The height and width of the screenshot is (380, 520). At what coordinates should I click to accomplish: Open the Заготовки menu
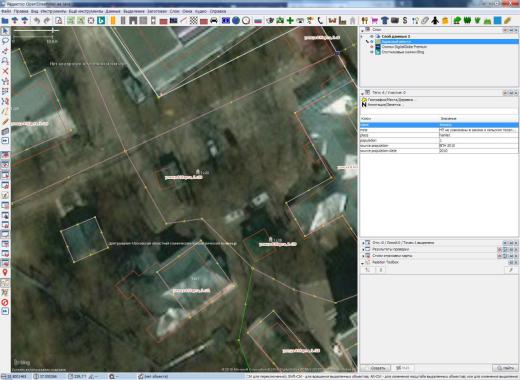pyautogui.click(x=157, y=11)
